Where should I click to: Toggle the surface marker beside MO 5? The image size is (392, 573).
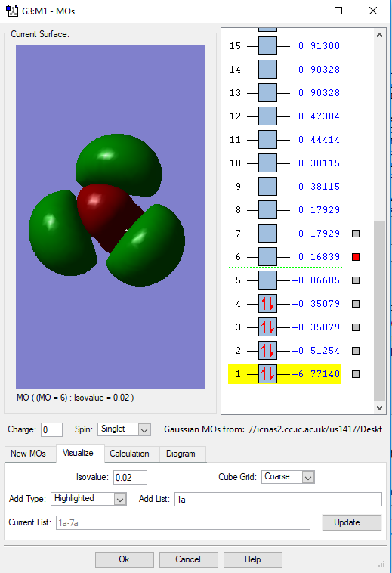pyautogui.click(x=356, y=280)
